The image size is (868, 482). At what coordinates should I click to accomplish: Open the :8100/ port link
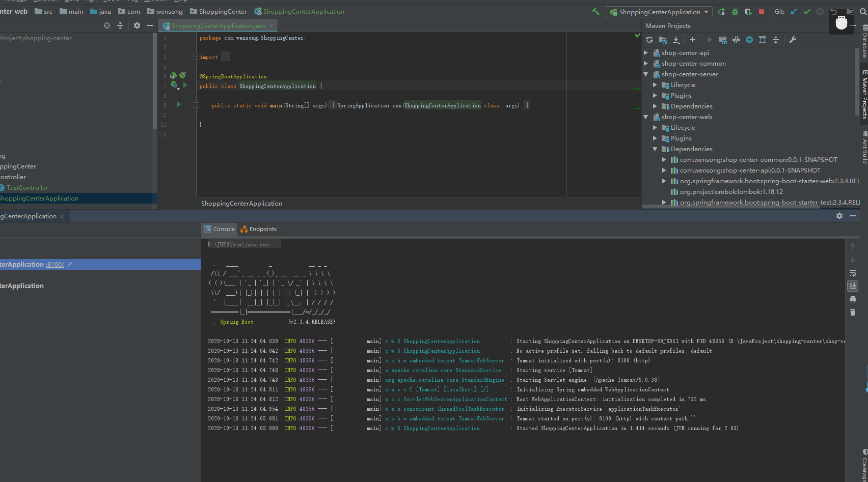[55, 265]
